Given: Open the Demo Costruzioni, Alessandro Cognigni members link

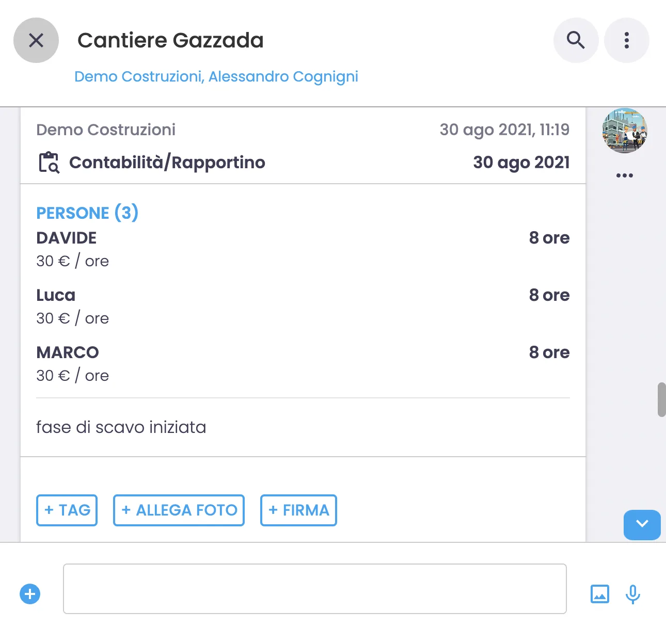Looking at the screenshot, I should click(x=216, y=76).
